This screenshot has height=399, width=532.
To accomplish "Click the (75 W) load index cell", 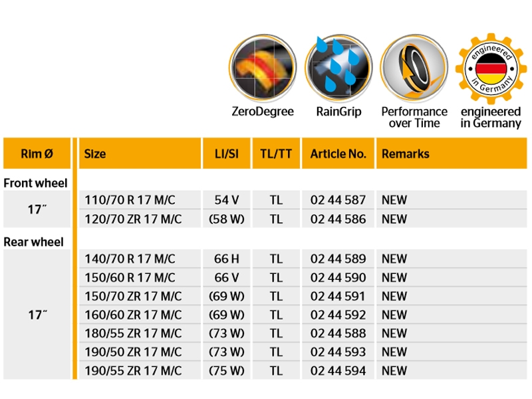I will point(226,370).
